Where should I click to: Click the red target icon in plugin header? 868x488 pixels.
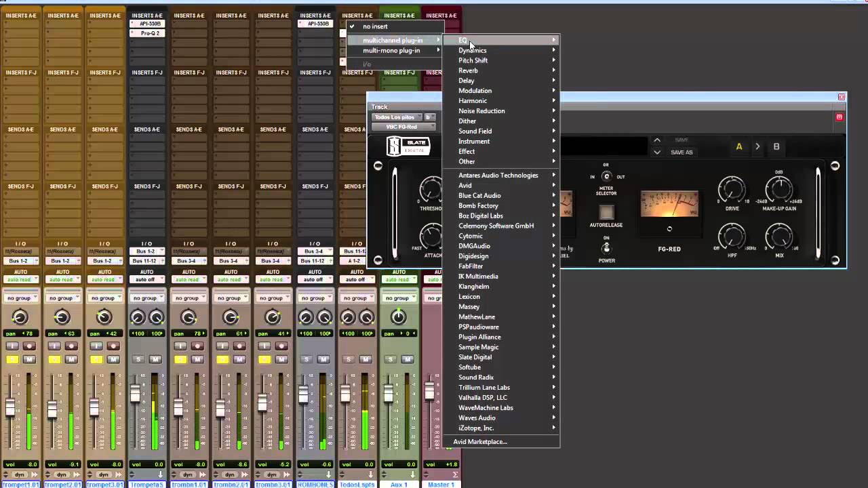tap(839, 117)
